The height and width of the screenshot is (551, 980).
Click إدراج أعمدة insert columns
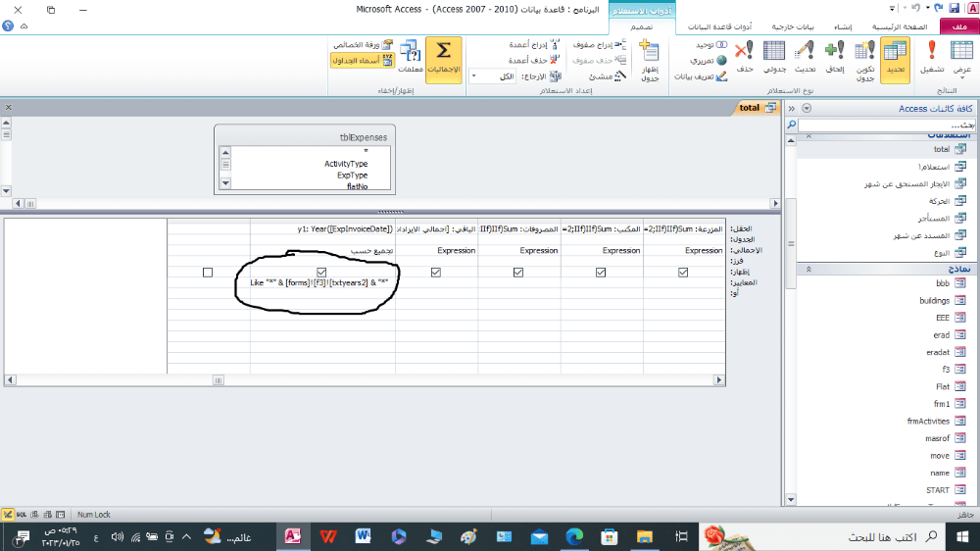click(x=534, y=44)
